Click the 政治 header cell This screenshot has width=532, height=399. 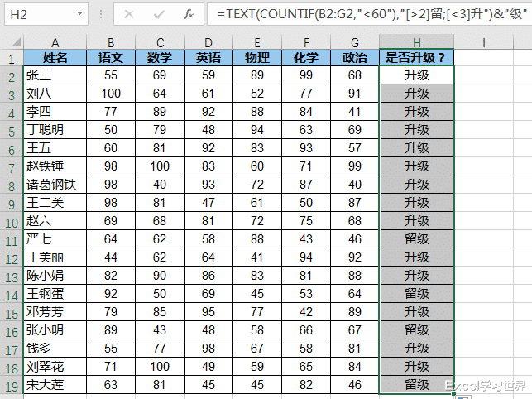click(355, 58)
